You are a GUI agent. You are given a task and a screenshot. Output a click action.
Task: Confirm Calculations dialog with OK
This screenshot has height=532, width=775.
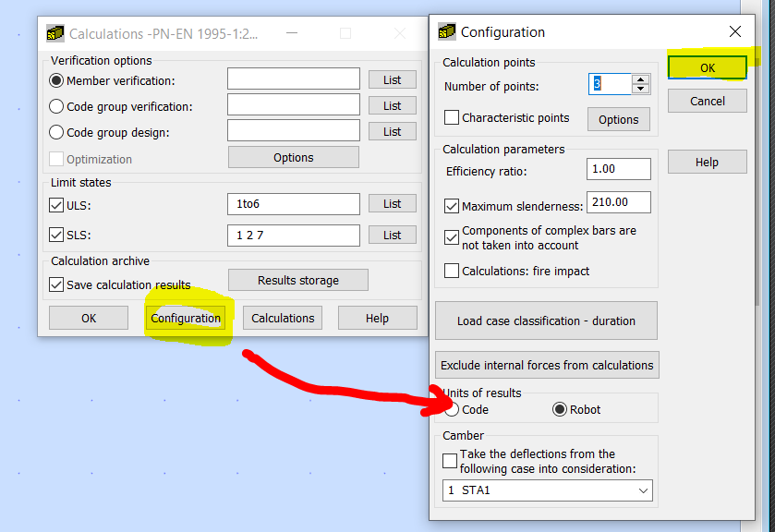[x=89, y=318]
